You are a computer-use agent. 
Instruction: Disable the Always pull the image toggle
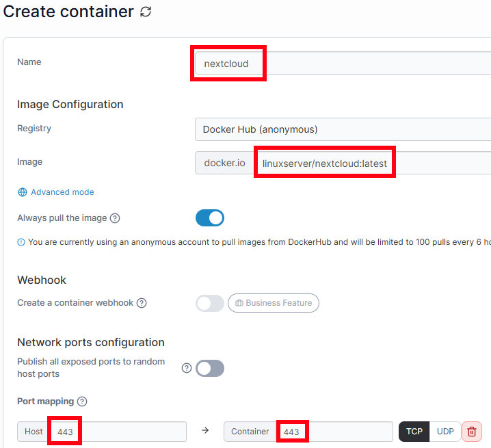(210, 218)
